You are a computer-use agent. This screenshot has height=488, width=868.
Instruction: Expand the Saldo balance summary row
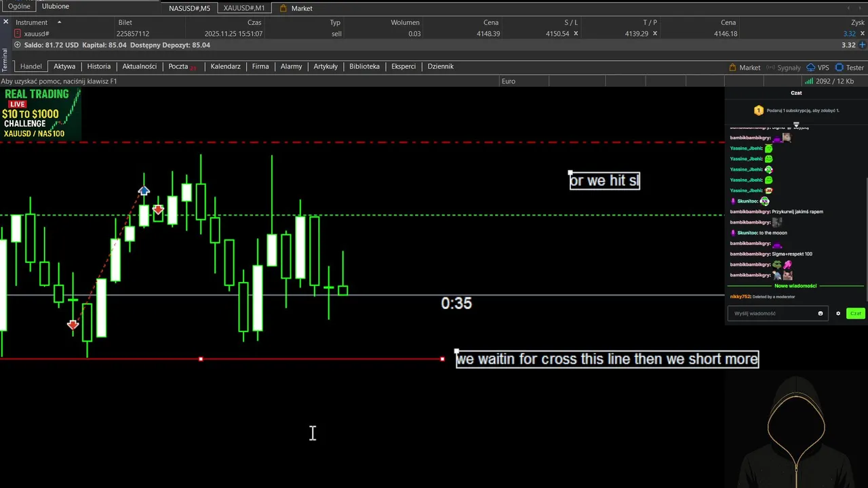click(x=18, y=45)
